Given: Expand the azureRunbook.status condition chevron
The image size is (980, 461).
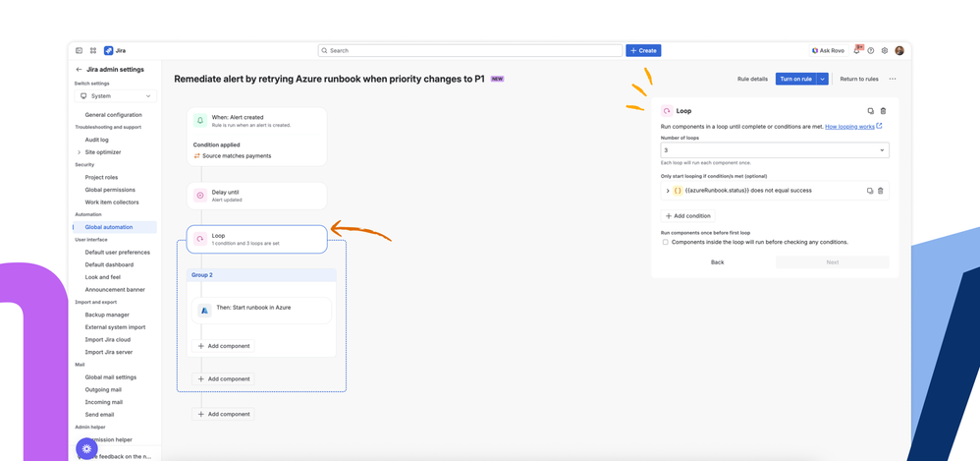Looking at the screenshot, I should pyautogui.click(x=668, y=191).
